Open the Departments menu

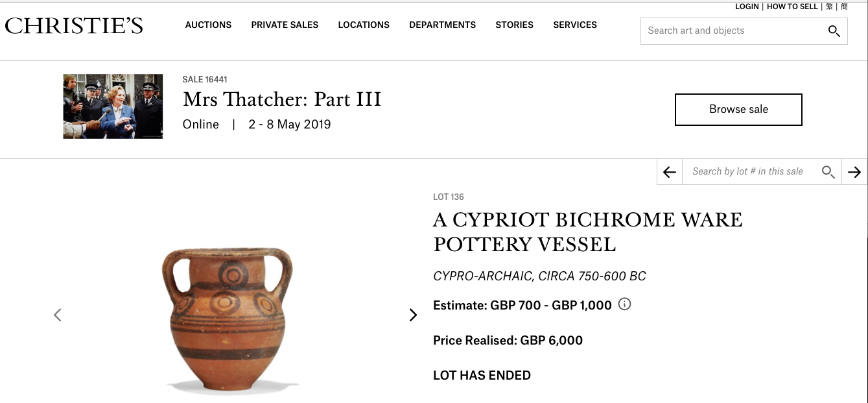point(442,25)
